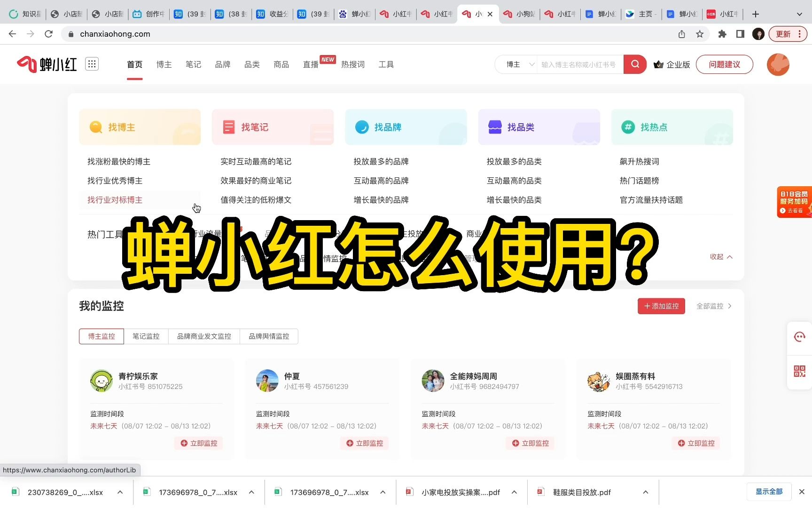Open 实时互动最高的笔记 link

point(256,162)
